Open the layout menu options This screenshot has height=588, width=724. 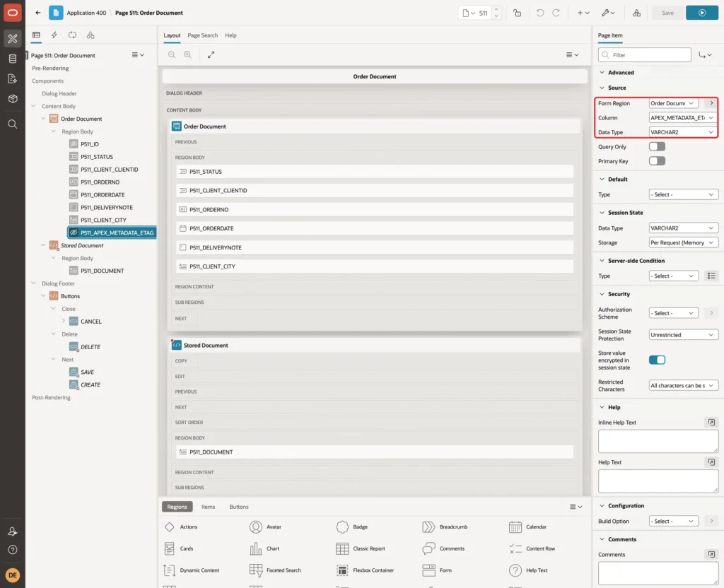(572, 55)
